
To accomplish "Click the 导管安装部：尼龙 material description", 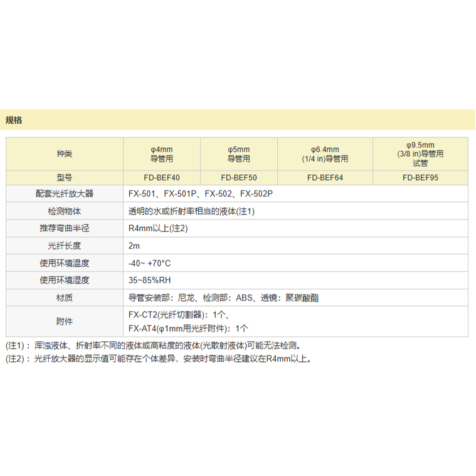I will pyautogui.click(x=223, y=298).
